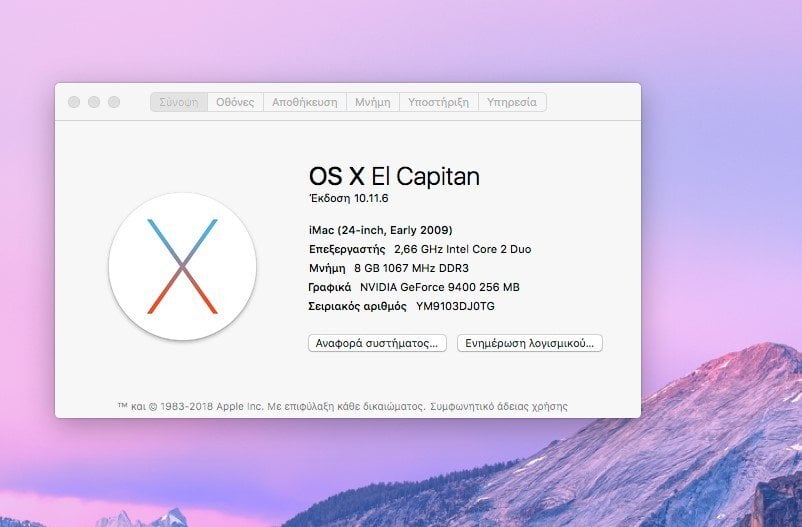Click the iMac (24-inch, Early 2009) text

pyautogui.click(x=381, y=230)
